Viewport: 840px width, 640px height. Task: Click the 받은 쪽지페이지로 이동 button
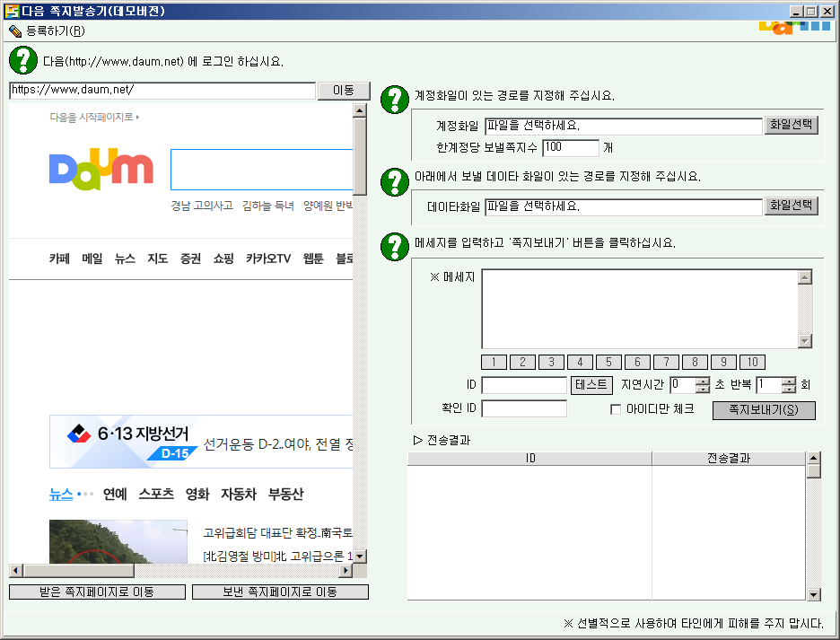pyautogui.click(x=97, y=592)
